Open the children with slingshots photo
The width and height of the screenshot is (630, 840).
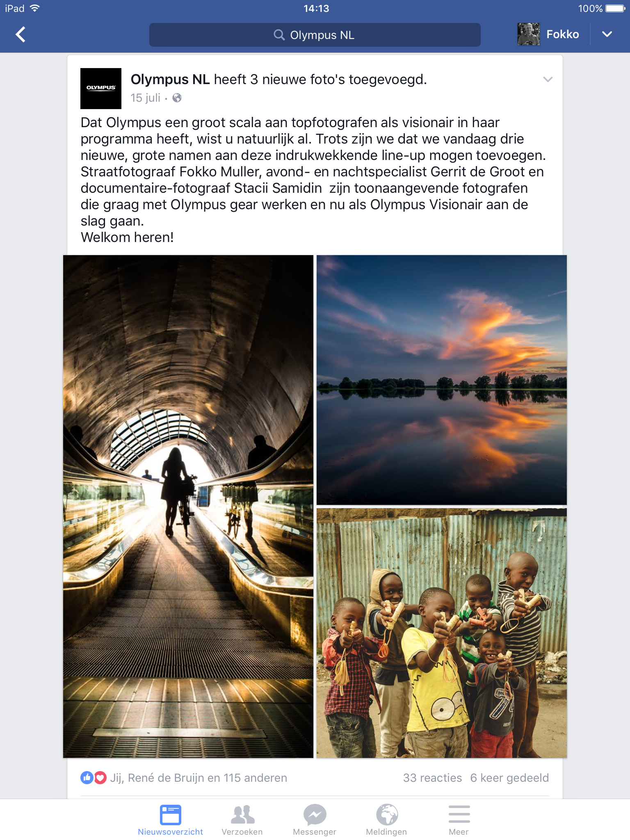pos(442,633)
